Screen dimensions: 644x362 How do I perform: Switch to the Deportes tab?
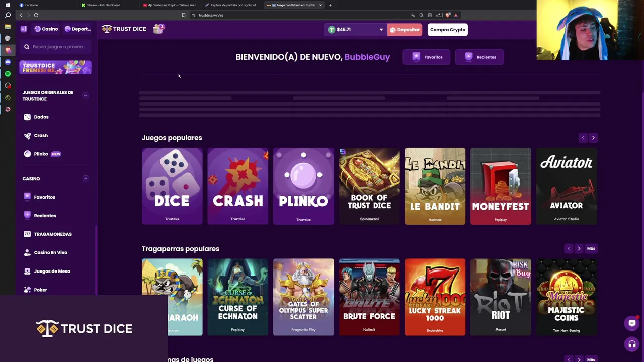tap(77, 29)
